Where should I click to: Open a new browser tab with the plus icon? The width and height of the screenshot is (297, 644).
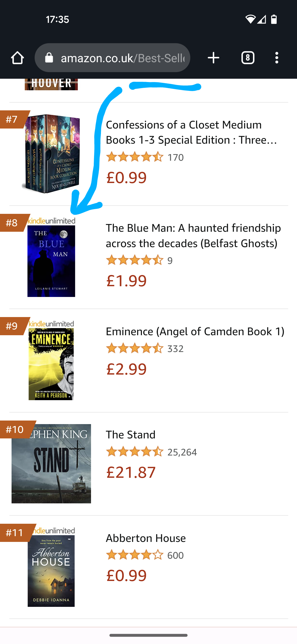coord(213,58)
